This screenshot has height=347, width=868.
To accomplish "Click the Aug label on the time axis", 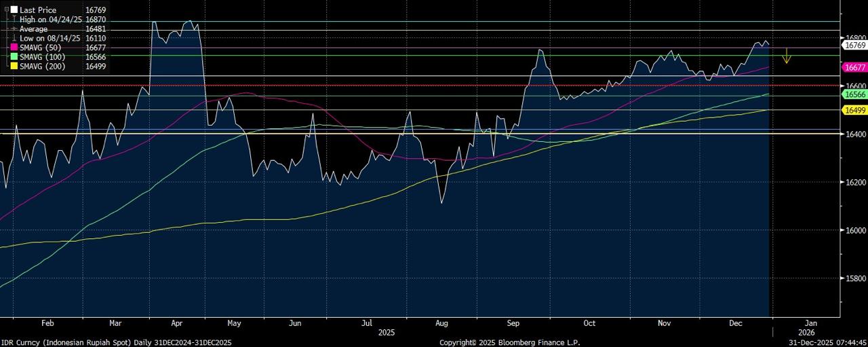I will tap(441, 324).
